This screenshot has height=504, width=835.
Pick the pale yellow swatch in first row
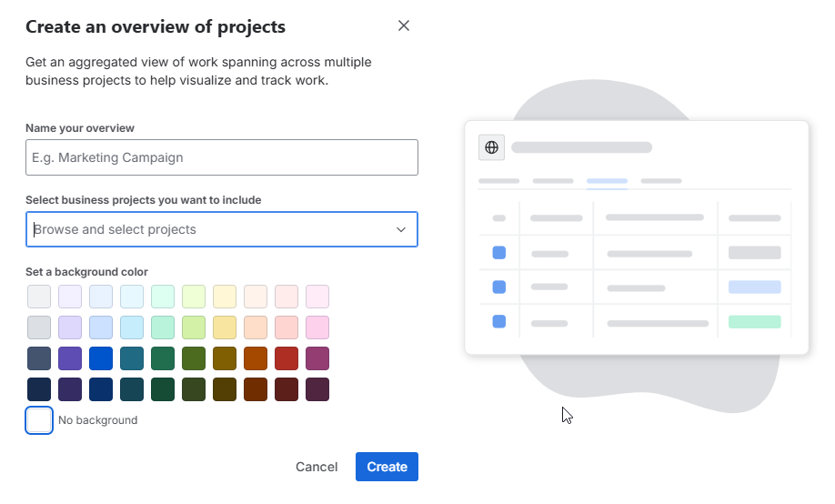(x=224, y=297)
